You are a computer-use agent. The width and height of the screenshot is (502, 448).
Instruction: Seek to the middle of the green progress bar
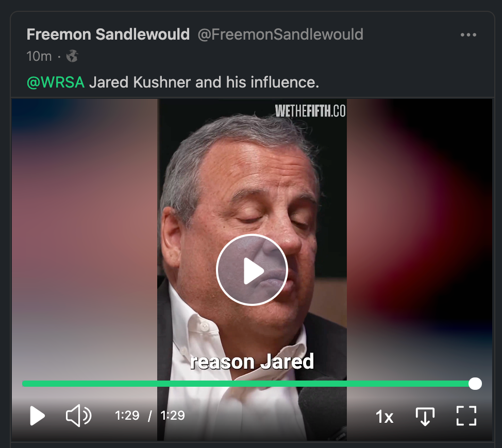(248, 384)
